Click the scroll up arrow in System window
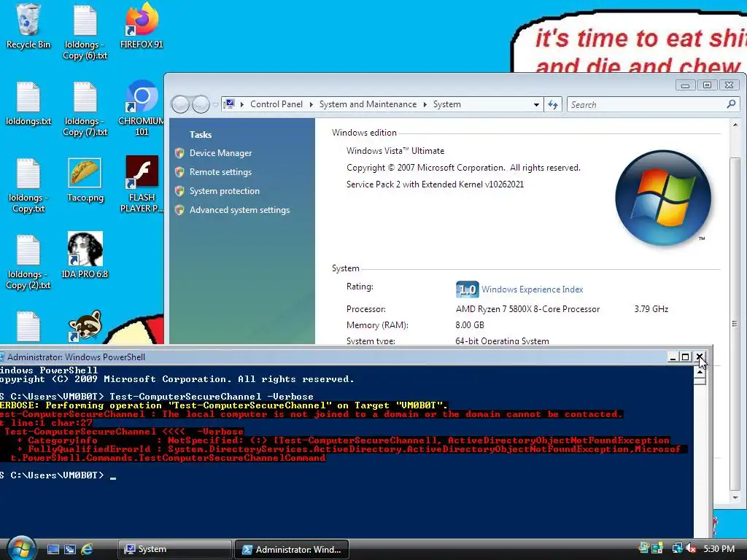This screenshot has width=747, height=560. (735, 125)
